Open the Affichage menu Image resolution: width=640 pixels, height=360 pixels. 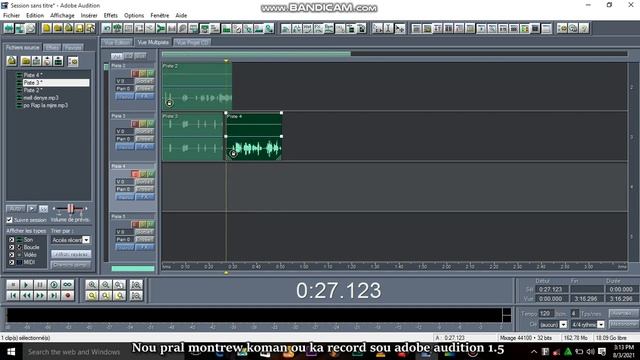(62, 16)
